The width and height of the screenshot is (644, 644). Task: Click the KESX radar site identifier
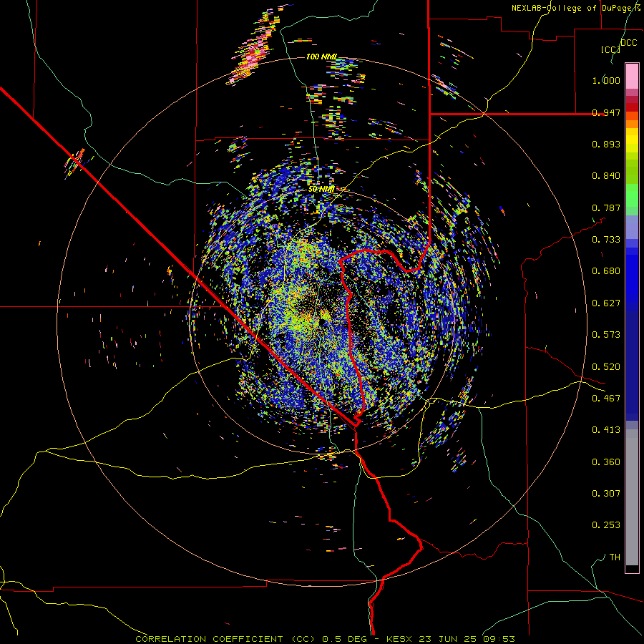tap(399, 639)
